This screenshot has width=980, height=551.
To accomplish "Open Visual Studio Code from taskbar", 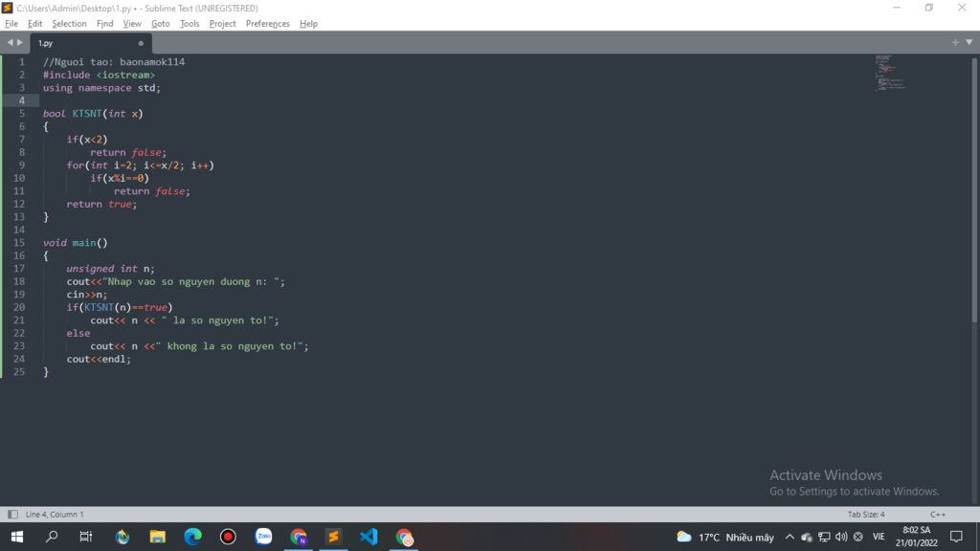I will [x=368, y=537].
